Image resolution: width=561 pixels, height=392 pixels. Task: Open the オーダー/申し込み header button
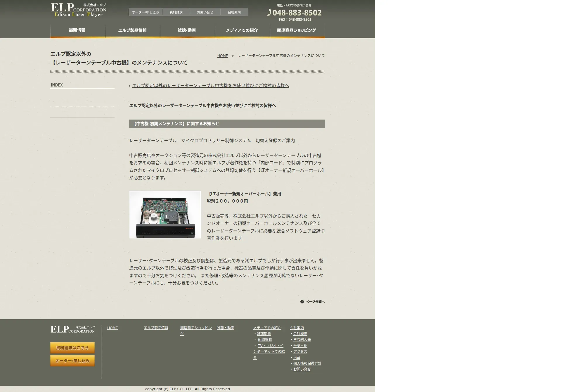[x=145, y=12]
